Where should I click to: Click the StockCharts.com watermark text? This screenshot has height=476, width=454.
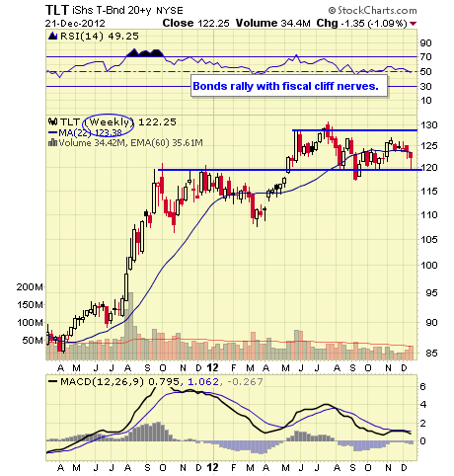(x=372, y=11)
